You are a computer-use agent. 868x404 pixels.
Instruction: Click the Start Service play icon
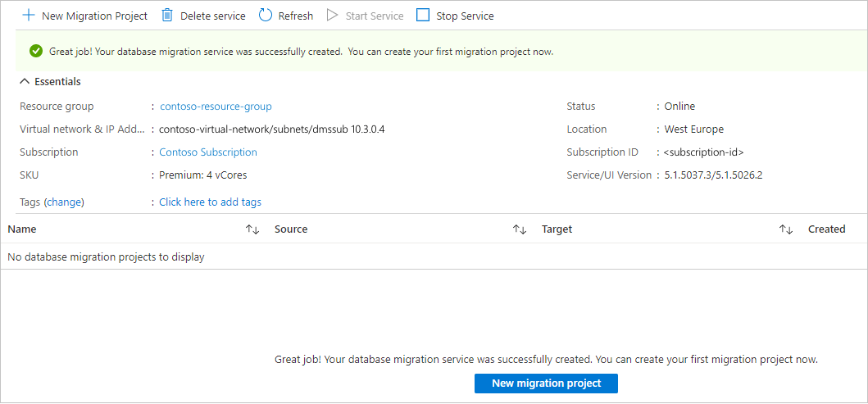tap(332, 16)
